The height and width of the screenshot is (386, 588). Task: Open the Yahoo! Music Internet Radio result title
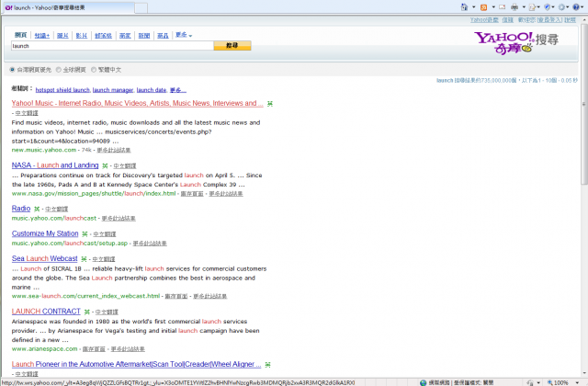pyautogui.click(x=137, y=103)
